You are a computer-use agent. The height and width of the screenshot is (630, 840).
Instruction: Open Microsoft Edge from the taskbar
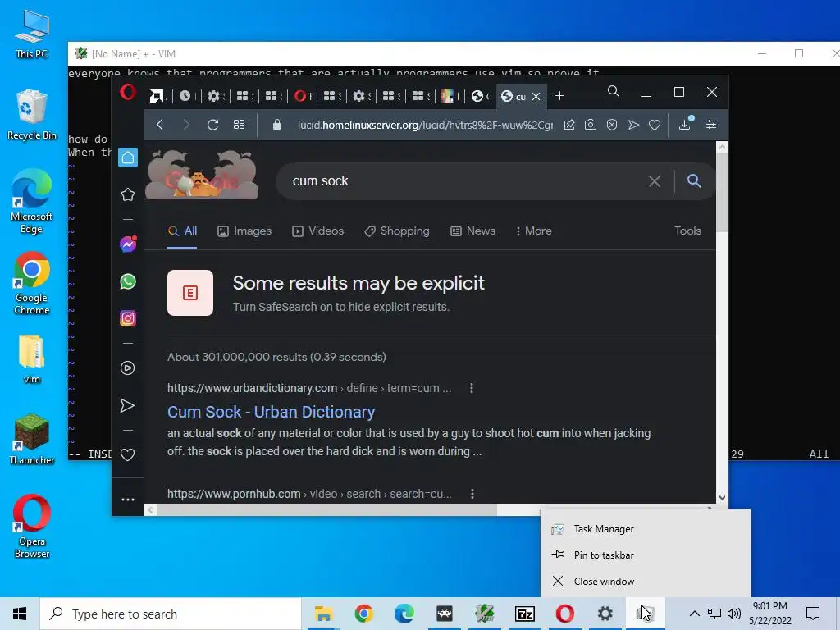point(404,614)
